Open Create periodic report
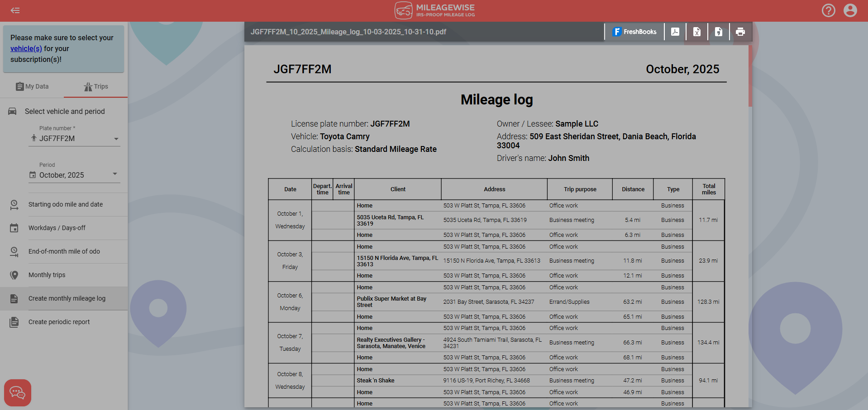Image resolution: width=868 pixels, height=410 pixels. click(59, 322)
